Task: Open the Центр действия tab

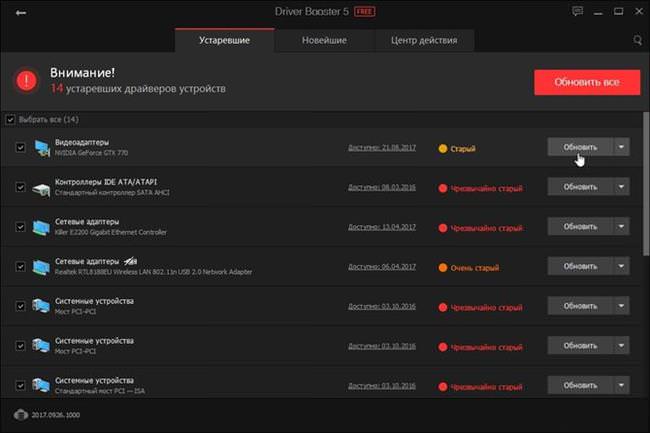Action: tap(424, 40)
